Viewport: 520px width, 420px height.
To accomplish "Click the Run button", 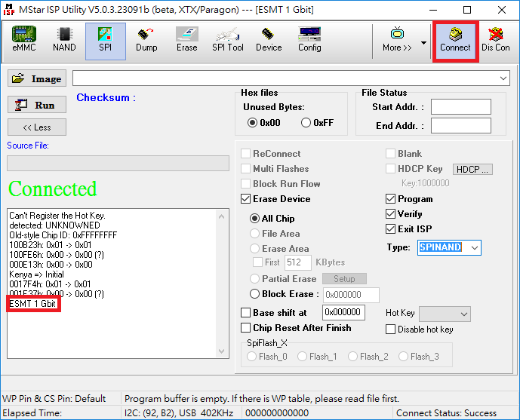I will [x=37, y=106].
